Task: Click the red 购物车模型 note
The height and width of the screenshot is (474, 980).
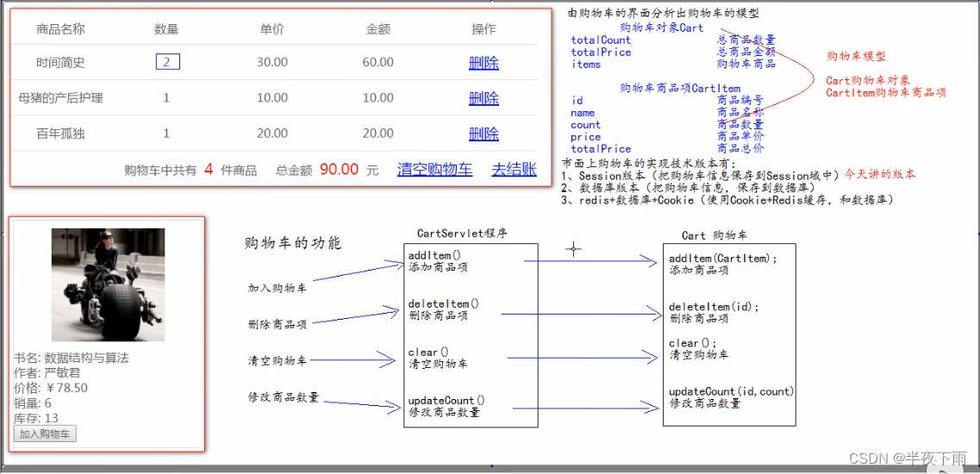Action: (x=856, y=56)
